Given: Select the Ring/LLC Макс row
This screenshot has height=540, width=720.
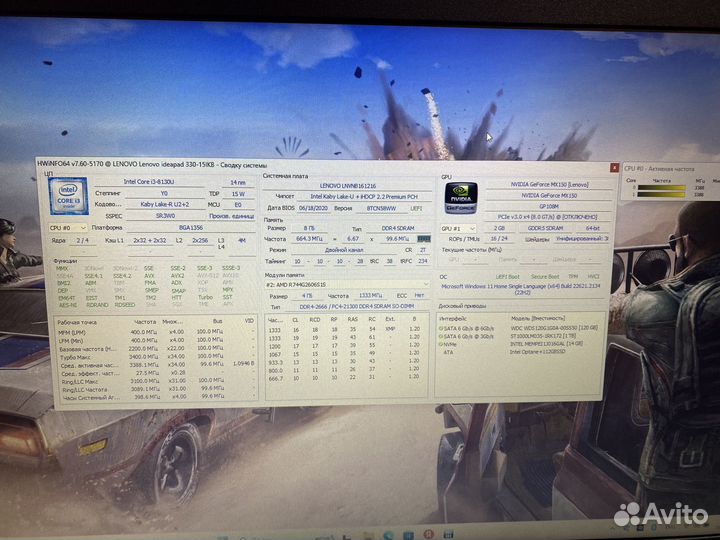Looking at the screenshot, I should pos(156,381).
